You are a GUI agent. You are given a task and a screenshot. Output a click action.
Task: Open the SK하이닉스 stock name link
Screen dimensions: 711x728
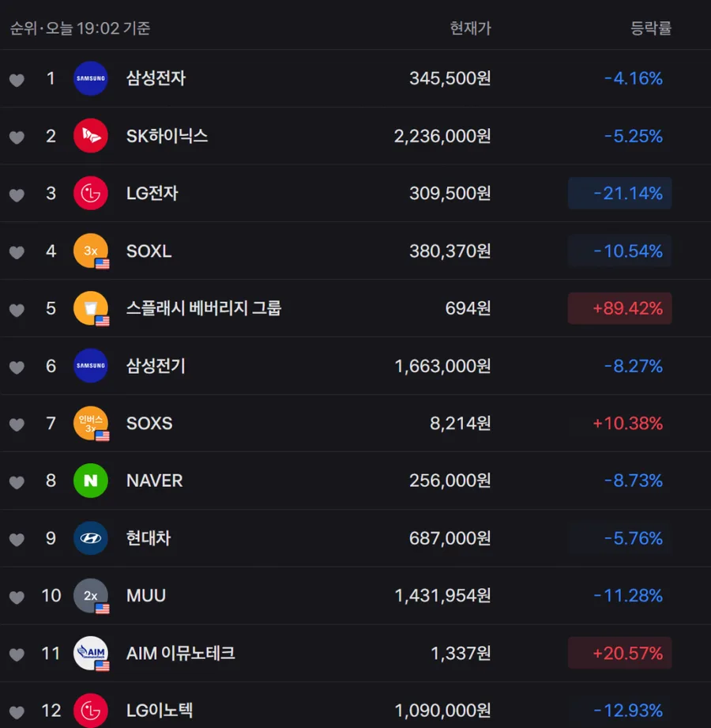click(x=167, y=136)
